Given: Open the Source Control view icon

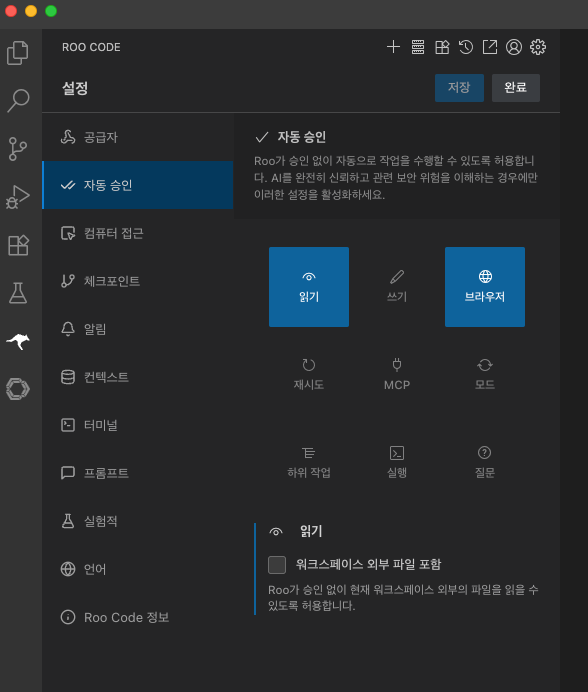Looking at the screenshot, I should pos(18,149).
